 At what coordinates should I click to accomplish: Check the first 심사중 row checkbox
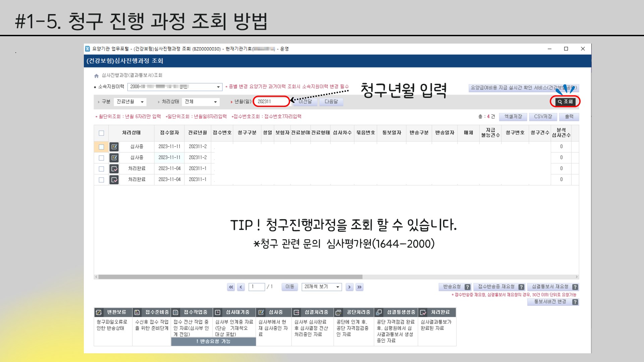coord(101,147)
